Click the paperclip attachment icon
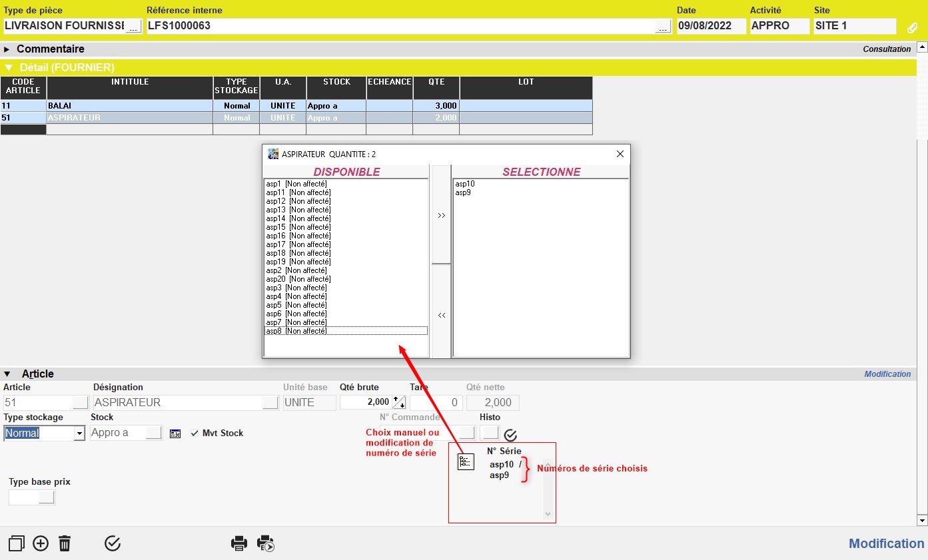This screenshot has width=928, height=560. [912, 27]
